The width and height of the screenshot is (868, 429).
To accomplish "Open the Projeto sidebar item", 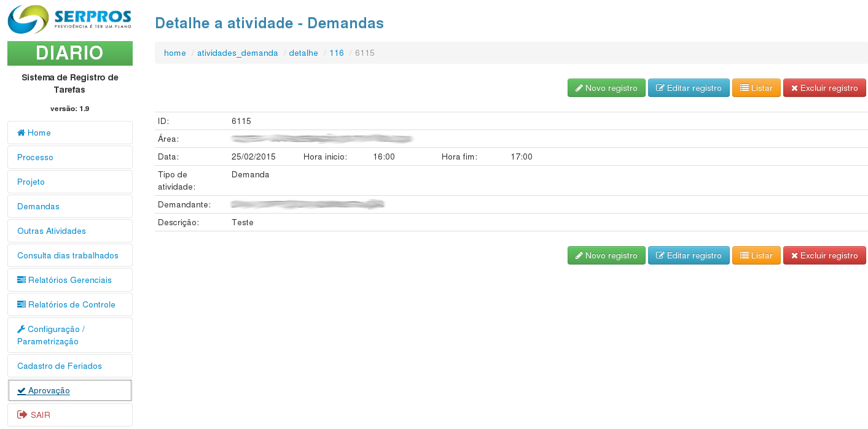I will coord(31,182).
